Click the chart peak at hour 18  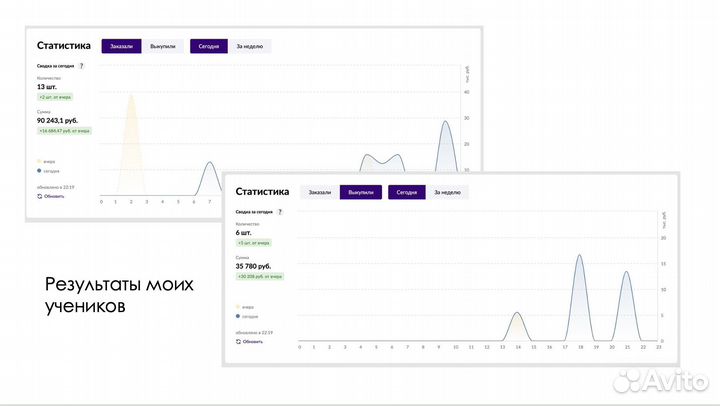tap(579, 256)
